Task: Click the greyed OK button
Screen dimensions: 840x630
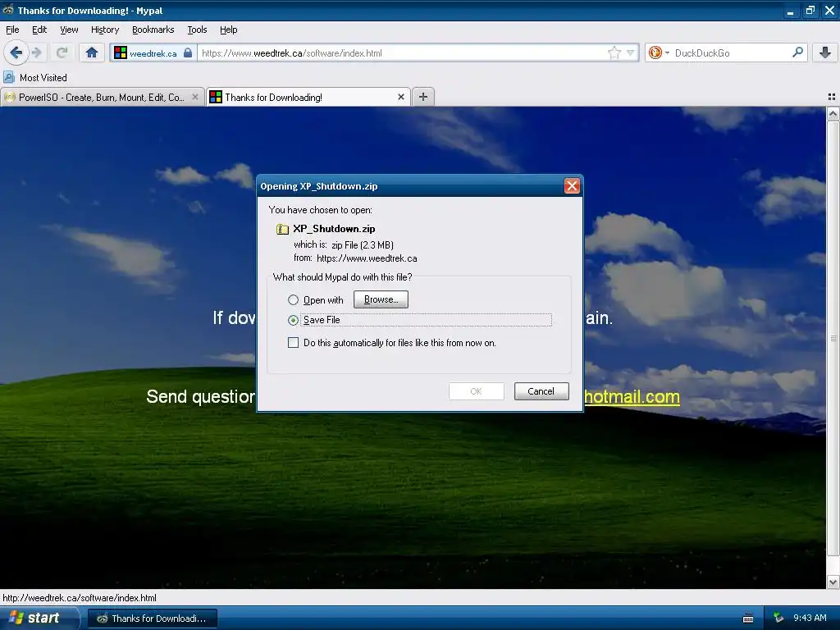Action: [477, 391]
